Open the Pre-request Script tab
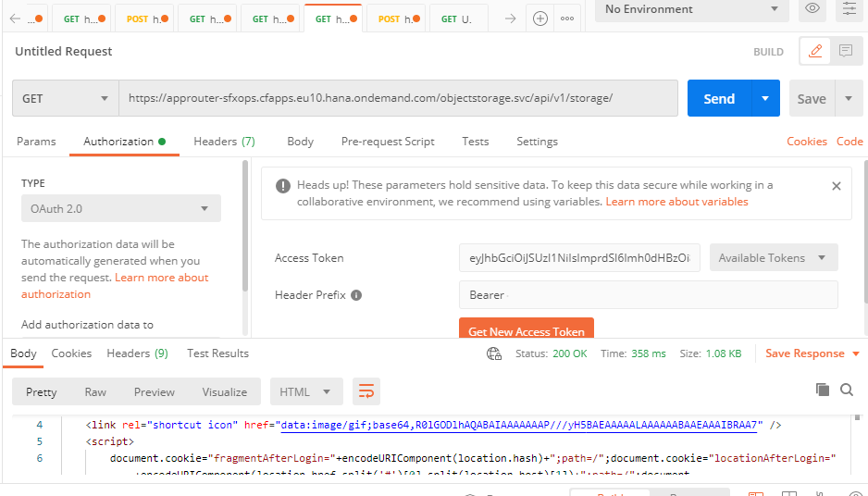Screen dimensions: 868x496 pyautogui.click(x=388, y=142)
